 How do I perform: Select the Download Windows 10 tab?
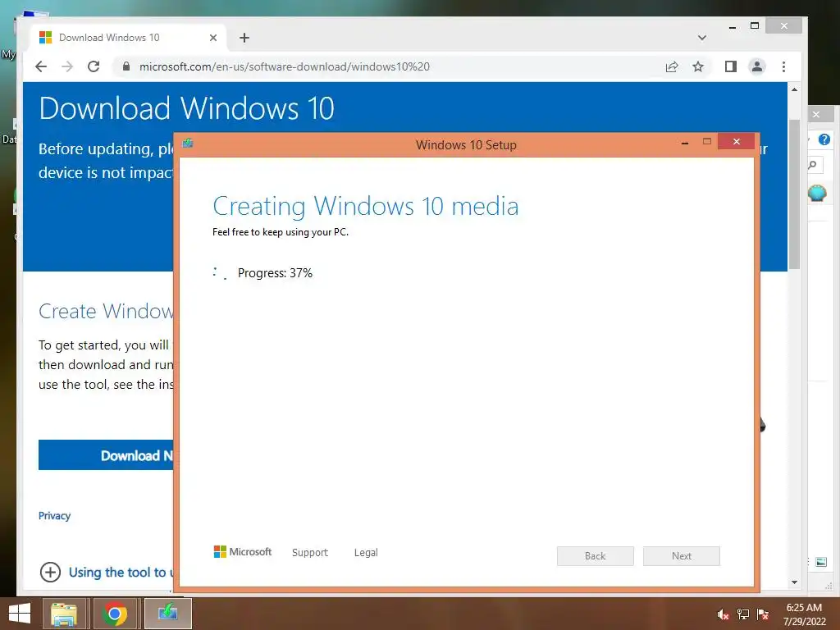click(129, 38)
